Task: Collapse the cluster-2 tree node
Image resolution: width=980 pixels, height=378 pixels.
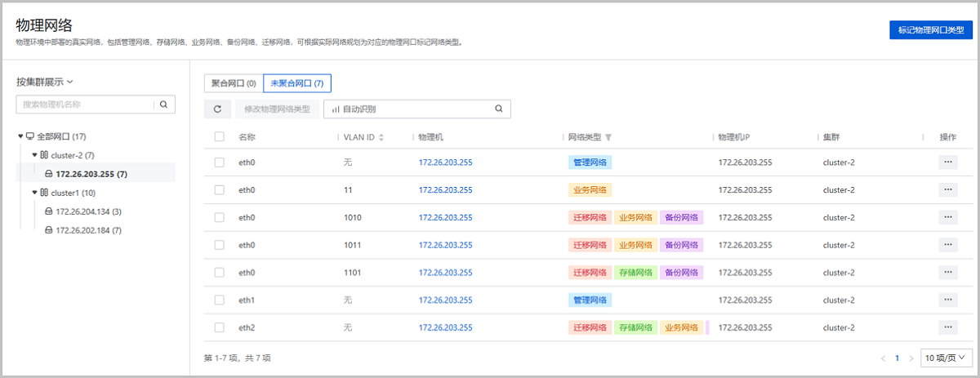Action: pyautogui.click(x=34, y=155)
